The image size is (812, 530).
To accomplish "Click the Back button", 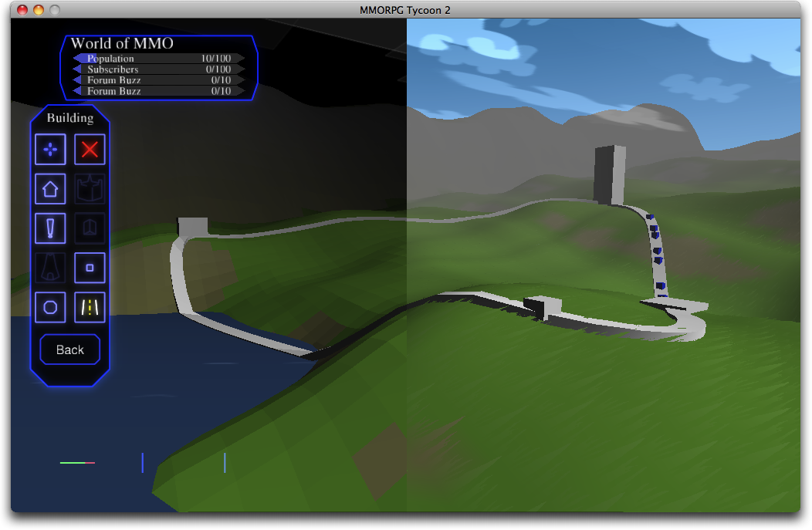I will [70, 350].
